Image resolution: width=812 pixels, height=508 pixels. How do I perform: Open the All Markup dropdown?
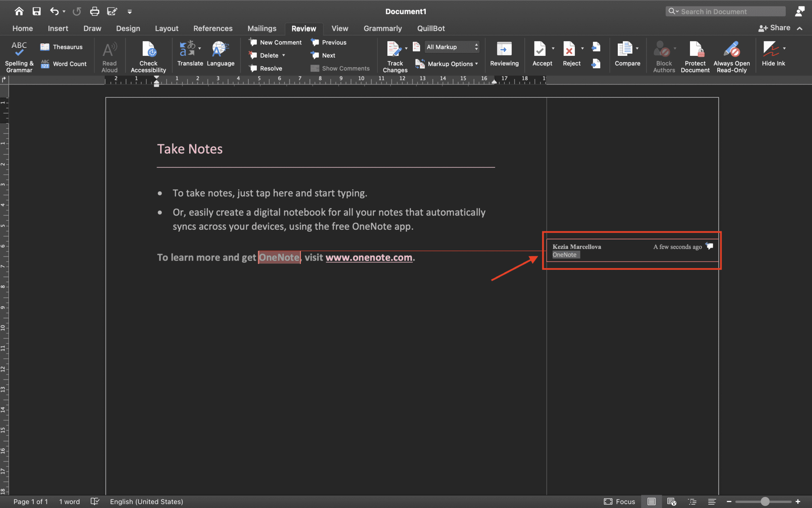coord(450,47)
